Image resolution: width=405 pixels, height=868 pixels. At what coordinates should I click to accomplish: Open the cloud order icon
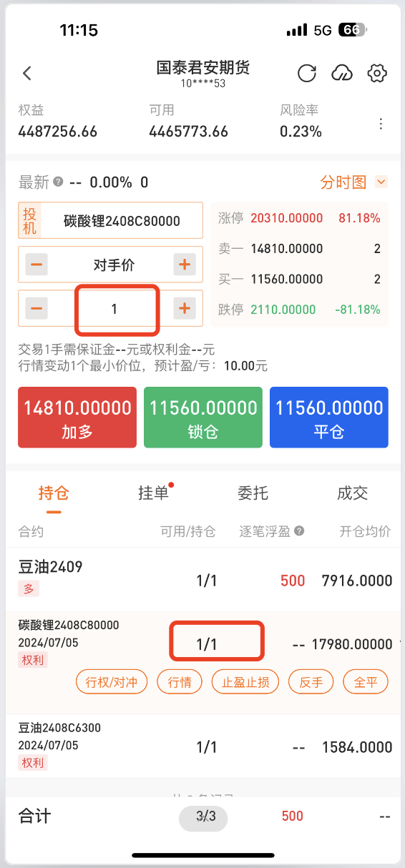(342, 73)
